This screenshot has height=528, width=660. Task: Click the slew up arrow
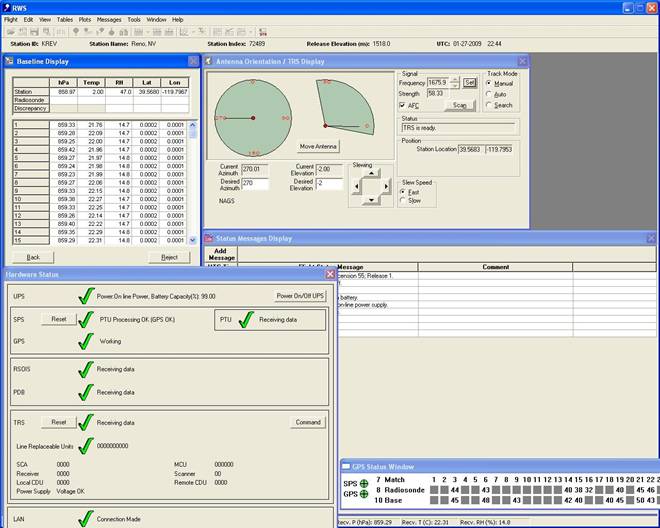coord(371,173)
